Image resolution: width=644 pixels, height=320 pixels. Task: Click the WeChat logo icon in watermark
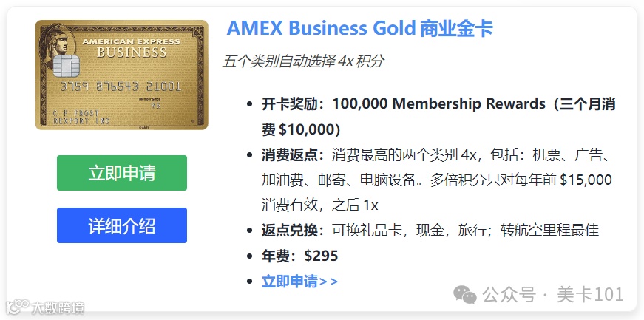click(x=465, y=295)
